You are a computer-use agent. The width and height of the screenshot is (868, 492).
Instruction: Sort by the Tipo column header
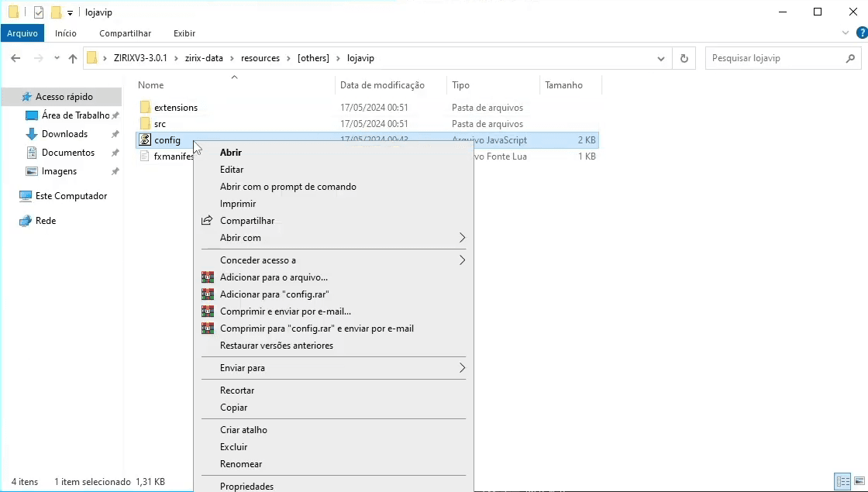point(460,85)
